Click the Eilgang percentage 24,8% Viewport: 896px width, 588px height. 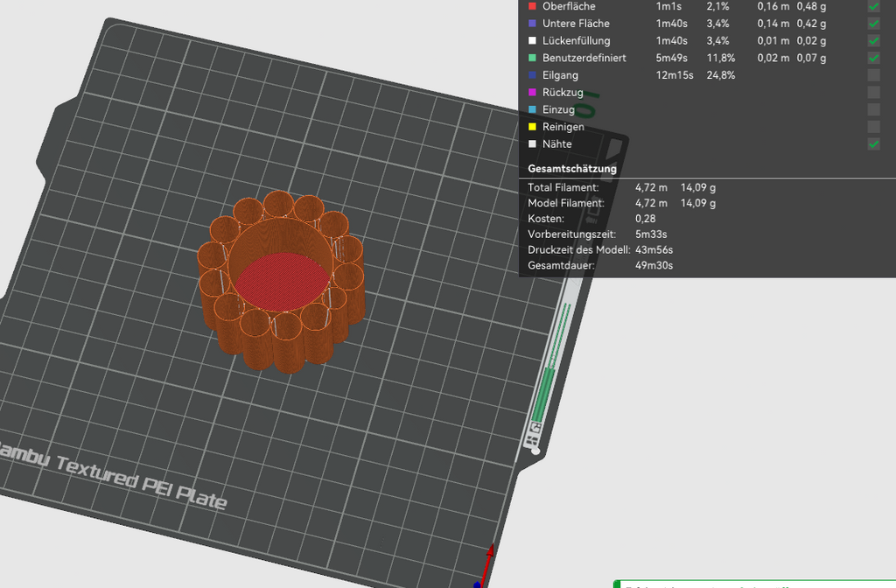point(721,75)
